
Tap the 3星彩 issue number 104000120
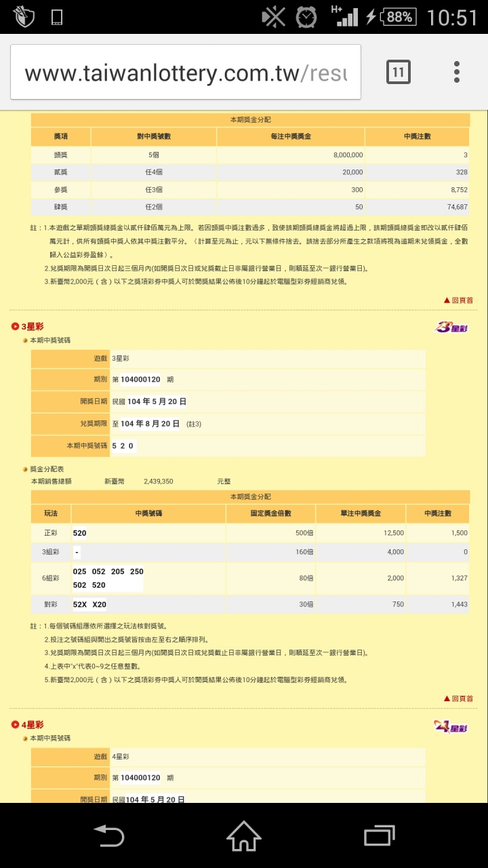point(140,380)
